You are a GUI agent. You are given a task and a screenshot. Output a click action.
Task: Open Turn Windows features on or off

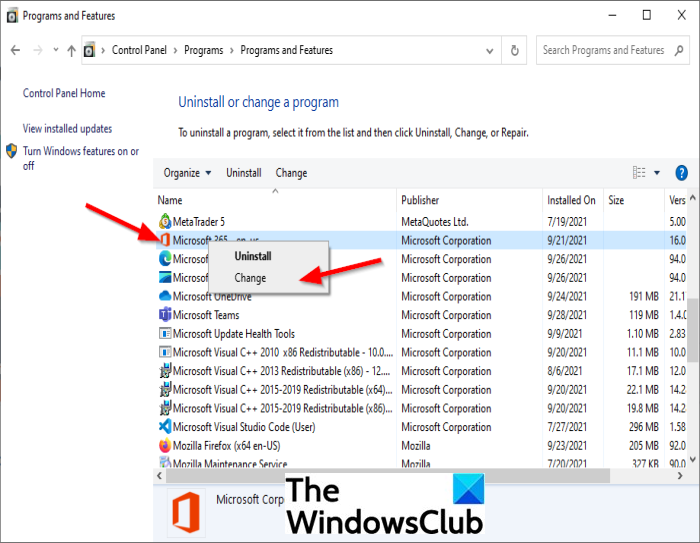80,158
